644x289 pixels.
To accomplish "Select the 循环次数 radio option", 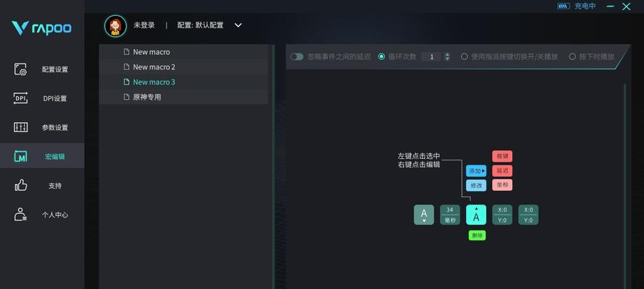I will (382, 56).
